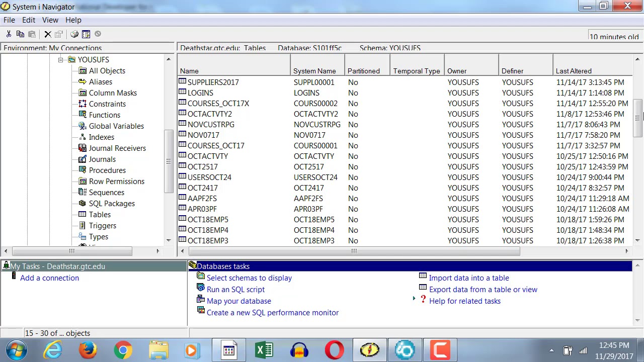644x362 pixels.
Task: Select the All Objects folder icon
Action: coord(83,71)
